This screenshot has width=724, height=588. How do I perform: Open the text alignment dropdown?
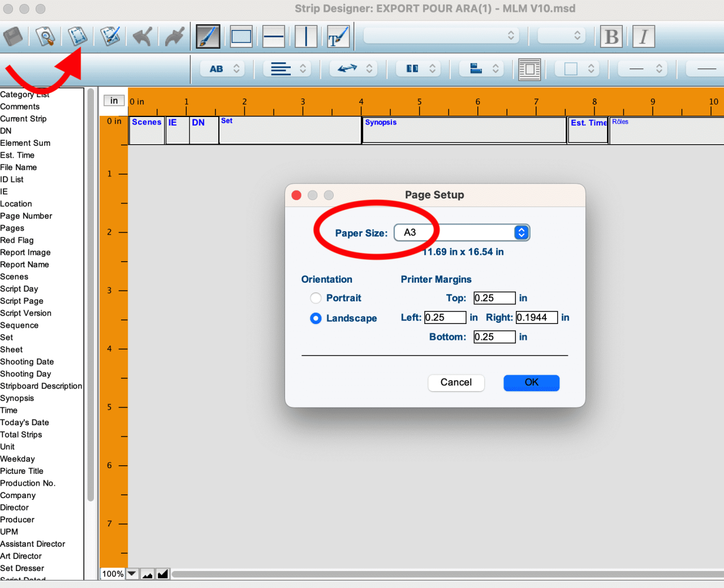pos(288,69)
